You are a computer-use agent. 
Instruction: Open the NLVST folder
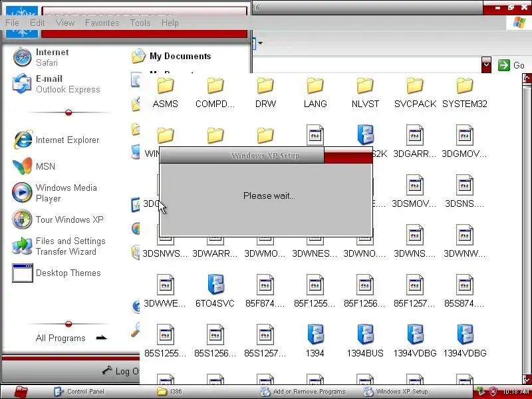point(365,92)
